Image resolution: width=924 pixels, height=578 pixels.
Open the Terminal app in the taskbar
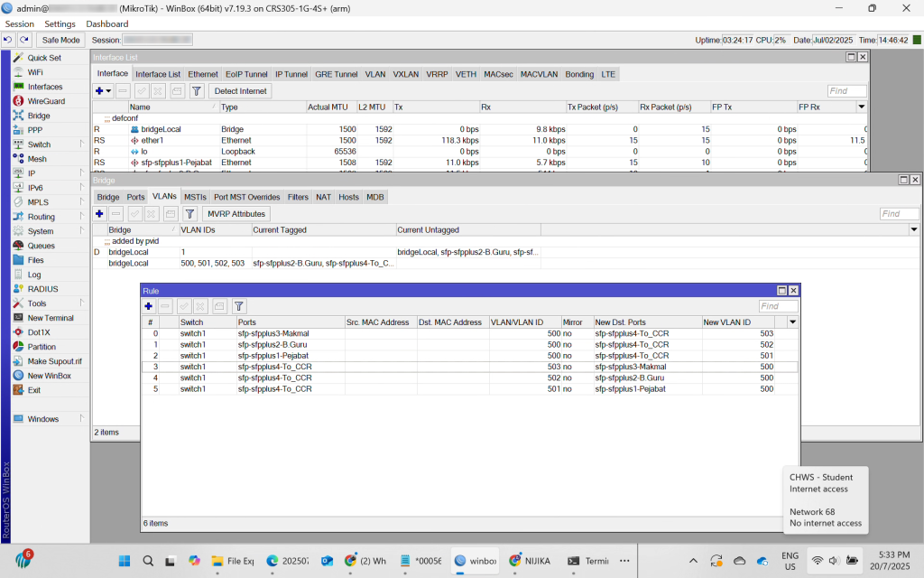coord(588,561)
